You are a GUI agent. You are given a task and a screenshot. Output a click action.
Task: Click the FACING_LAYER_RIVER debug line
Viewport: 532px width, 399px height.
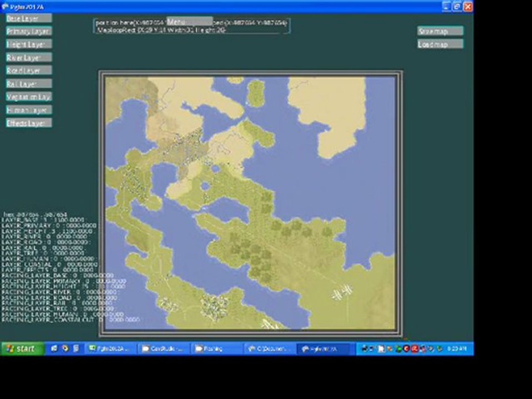click(59, 292)
